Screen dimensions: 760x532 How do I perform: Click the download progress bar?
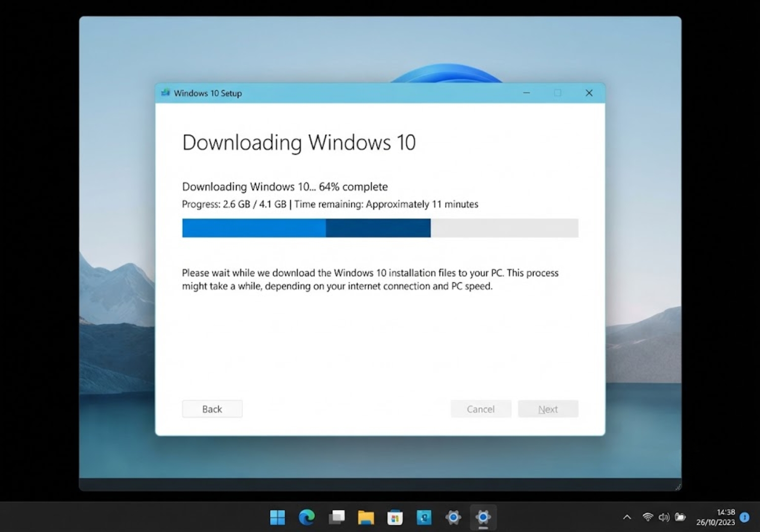coord(380,228)
